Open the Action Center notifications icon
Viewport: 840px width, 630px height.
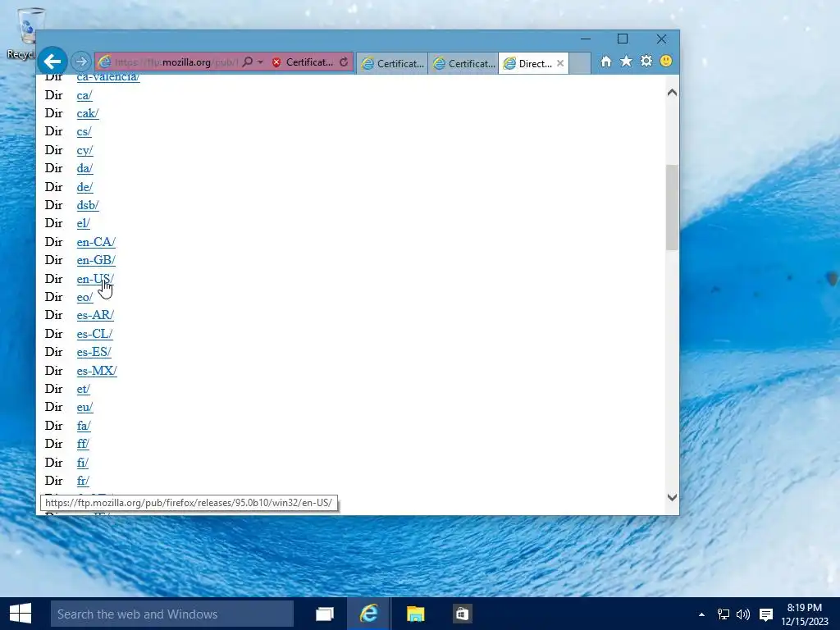(x=766, y=614)
